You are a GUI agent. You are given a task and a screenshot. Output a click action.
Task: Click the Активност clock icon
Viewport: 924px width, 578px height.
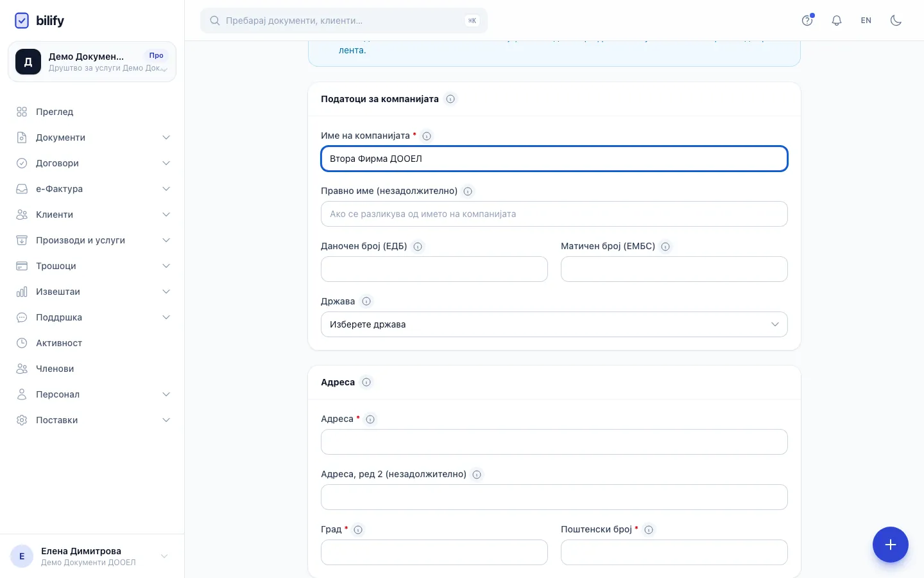pyautogui.click(x=22, y=343)
